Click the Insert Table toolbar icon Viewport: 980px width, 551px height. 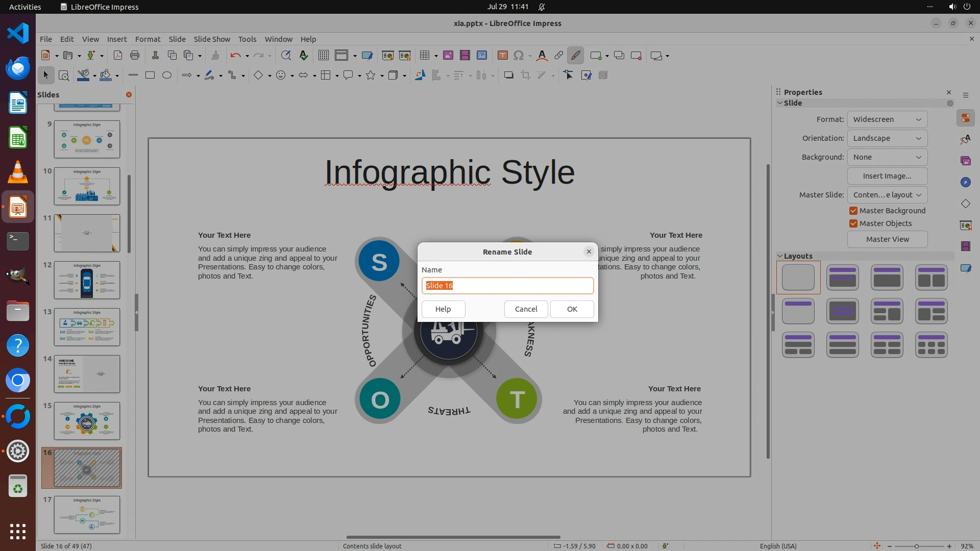tap(425, 56)
